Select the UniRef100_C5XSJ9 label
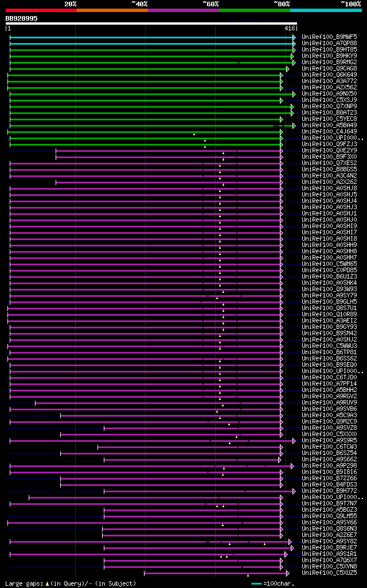The width and height of the screenshot is (367, 588). 330,100
